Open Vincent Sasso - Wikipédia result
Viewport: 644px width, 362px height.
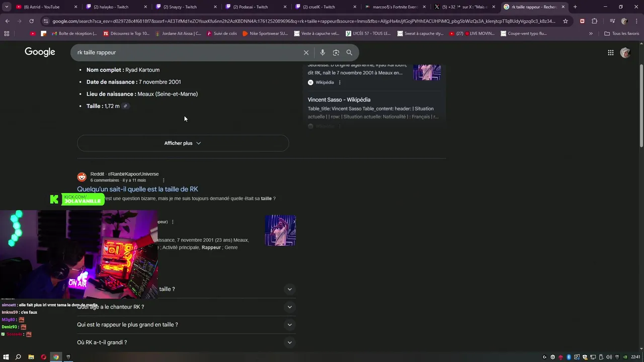point(339,100)
